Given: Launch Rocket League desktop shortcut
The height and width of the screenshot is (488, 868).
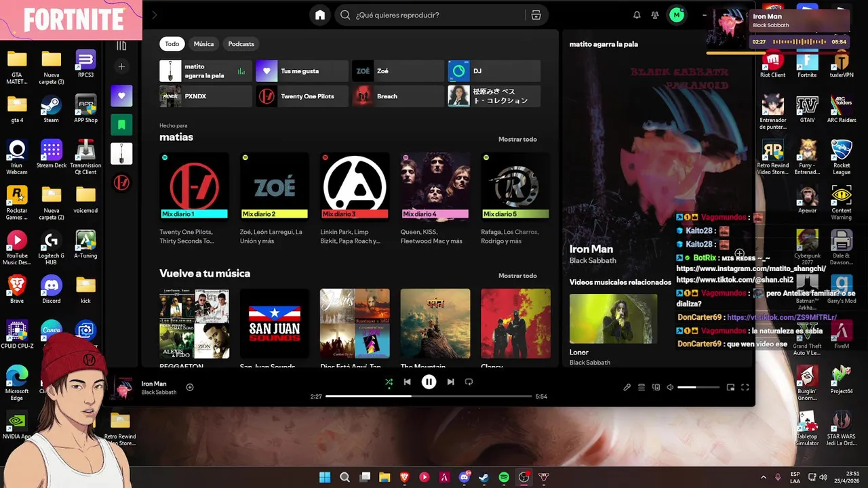Looking at the screenshot, I should point(842,157).
